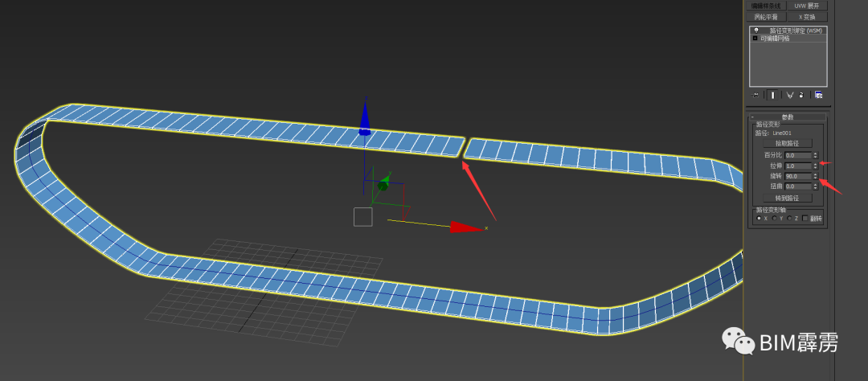Click make unique icon
Viewport: 868px width, 381px height.
tap(790, 95)
